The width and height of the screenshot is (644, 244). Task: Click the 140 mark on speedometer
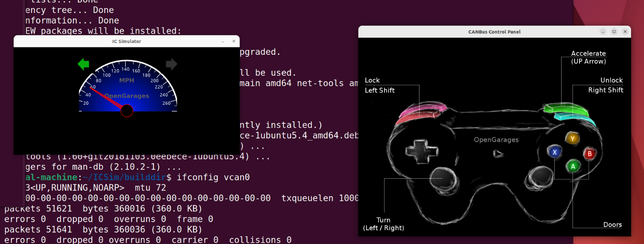point(125,69)
